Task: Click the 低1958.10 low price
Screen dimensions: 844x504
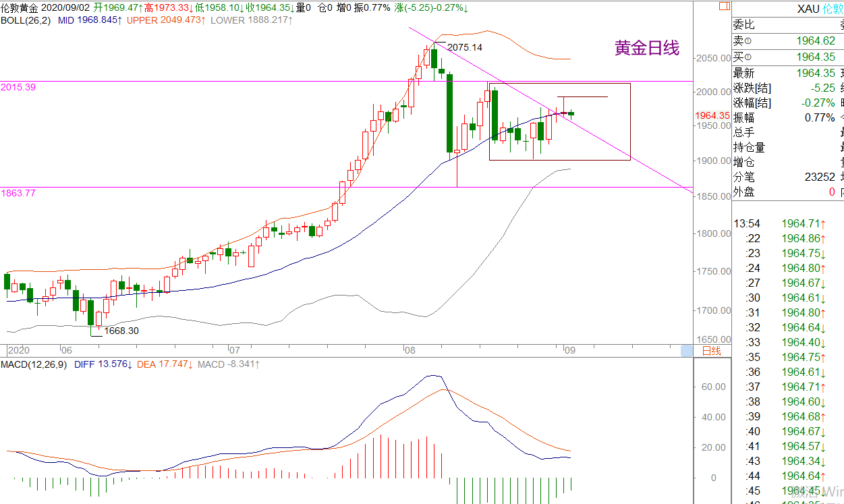Action: click(219, 8)
